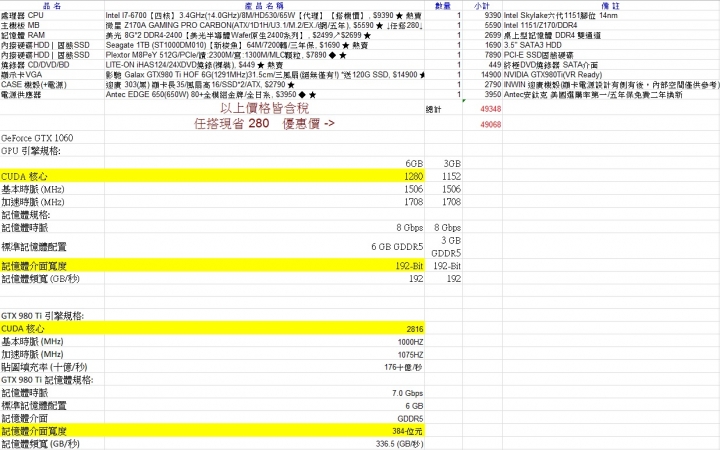Screen dimensions: 720x450
Task: Select the subtotal cell 9390
Action: click(482, 15)
